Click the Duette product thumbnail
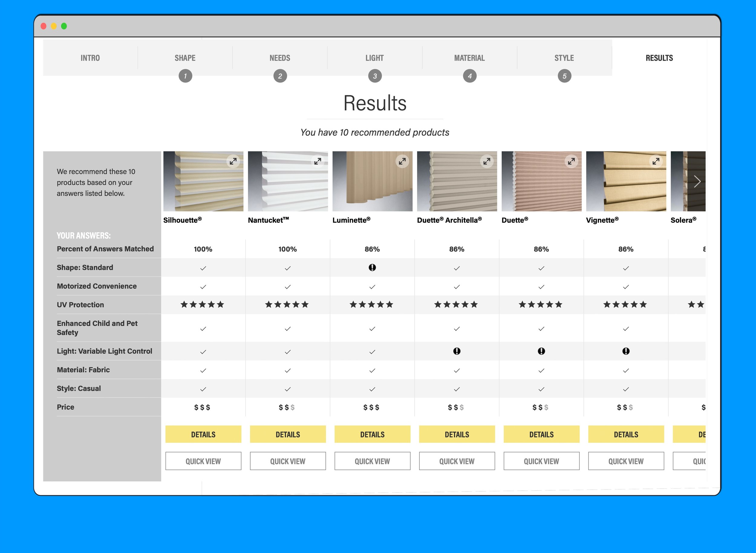The height and width of the screenshot is (553, 756). pyautogui.click(x=542, y=182)
